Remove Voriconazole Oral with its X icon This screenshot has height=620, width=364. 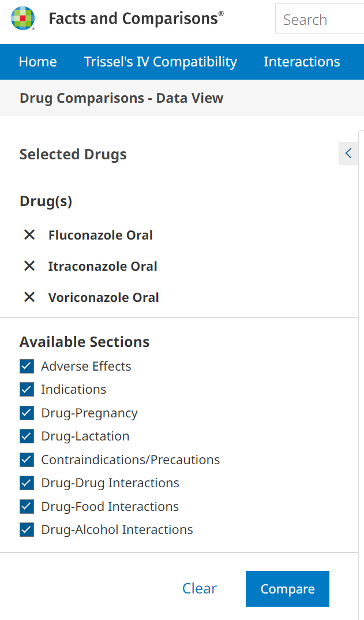click(29, 297)
